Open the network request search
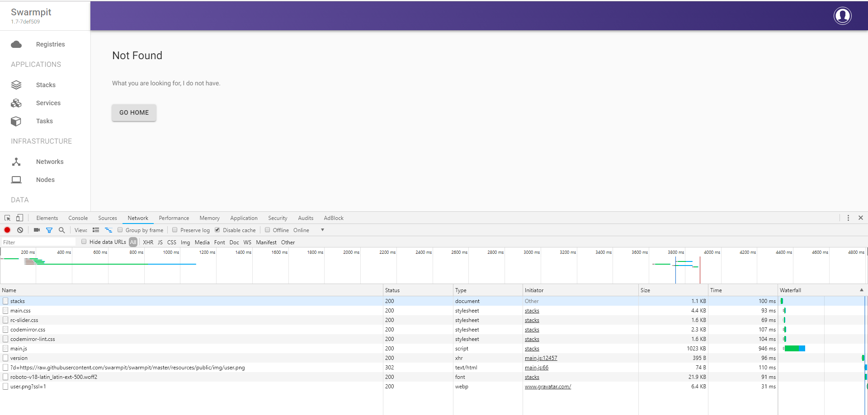The width and height of the screenshot is (868, 415). pos(62,230)
